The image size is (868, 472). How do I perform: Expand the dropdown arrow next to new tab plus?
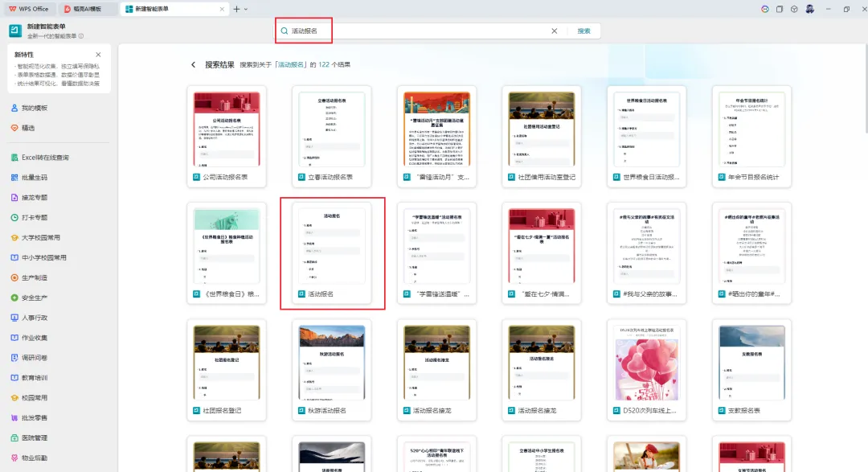(x=246, y=9)
